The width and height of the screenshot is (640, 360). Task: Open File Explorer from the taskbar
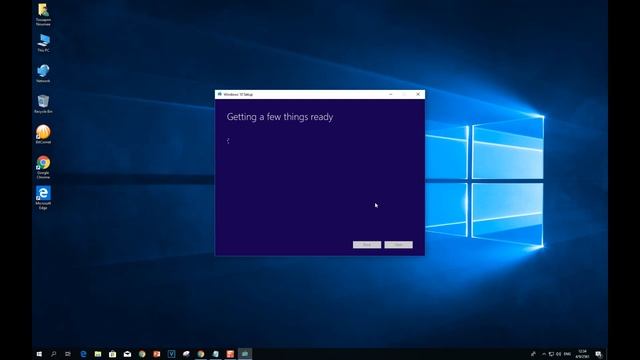tap(98, 354)
